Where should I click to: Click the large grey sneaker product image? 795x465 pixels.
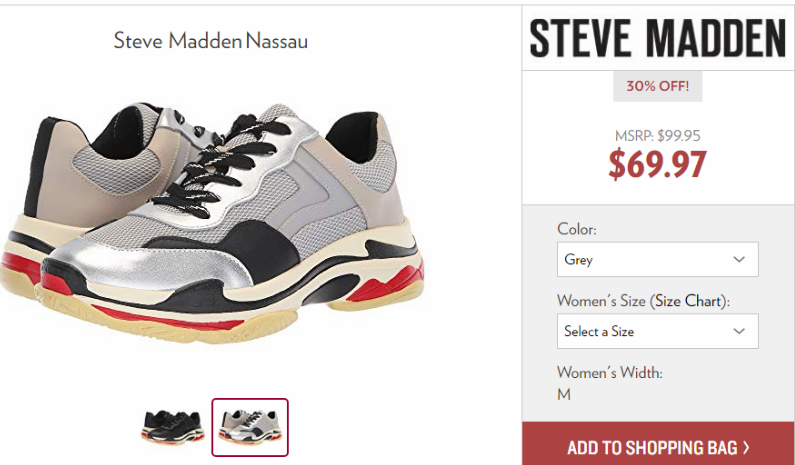[212, 222]
